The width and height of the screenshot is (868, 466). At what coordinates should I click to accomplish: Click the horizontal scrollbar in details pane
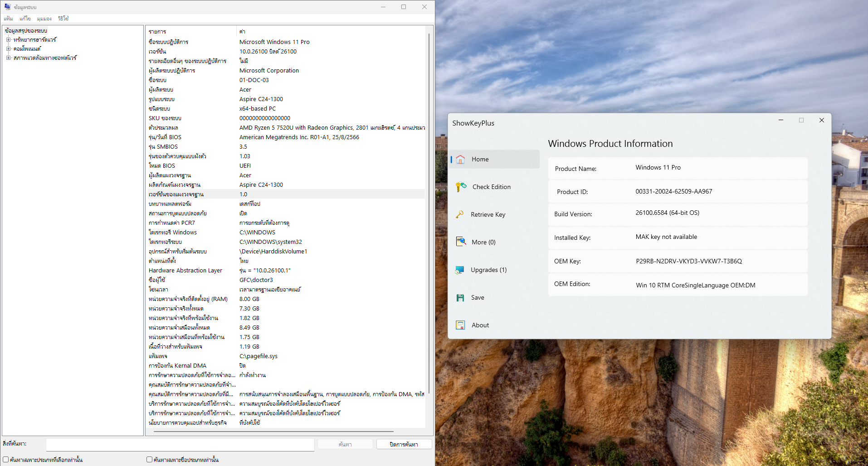pyautogui.click(x=273, y=432)
